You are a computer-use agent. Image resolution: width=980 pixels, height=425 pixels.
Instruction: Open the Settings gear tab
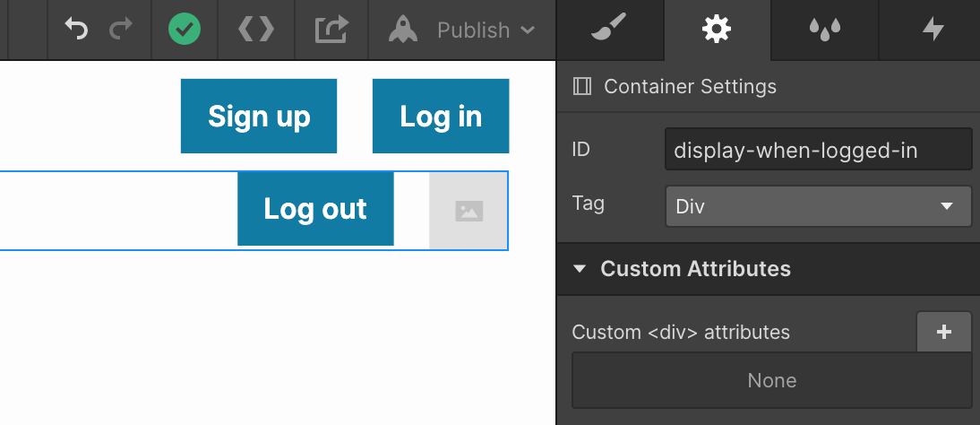(x=717, y=30)
